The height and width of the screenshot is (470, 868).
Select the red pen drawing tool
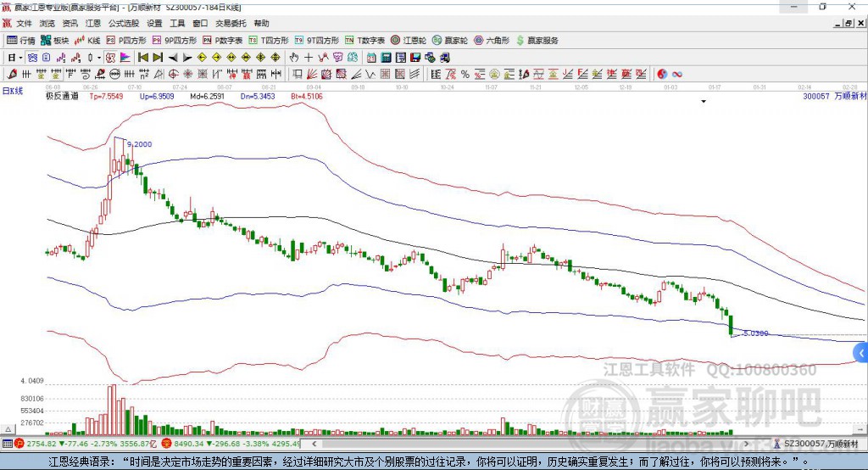pos(12,75)
